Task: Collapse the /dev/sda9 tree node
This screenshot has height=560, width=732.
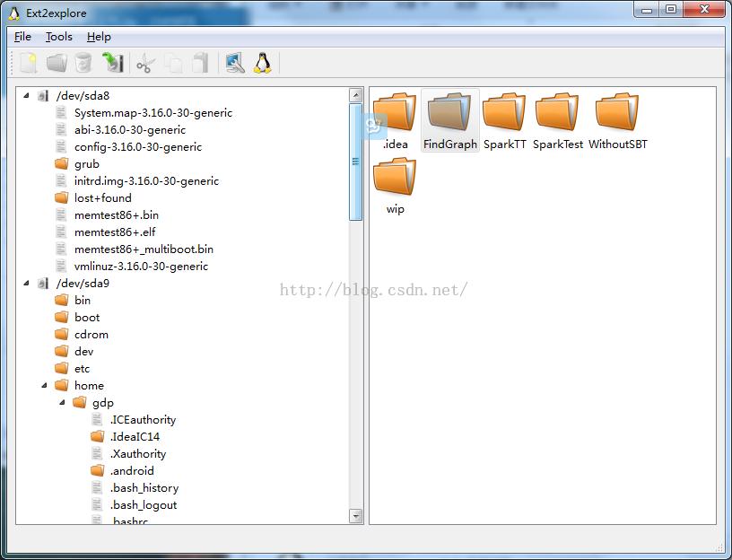Action: coord(26,283)
